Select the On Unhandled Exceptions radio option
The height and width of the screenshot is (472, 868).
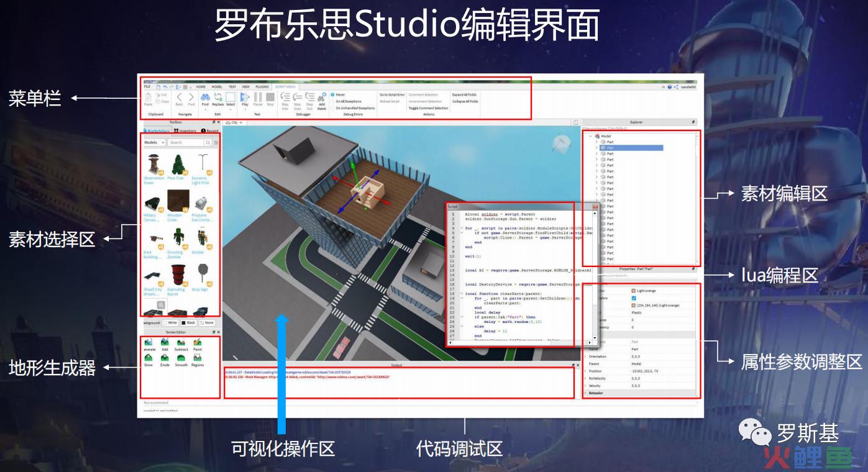[x=333, y=108]
